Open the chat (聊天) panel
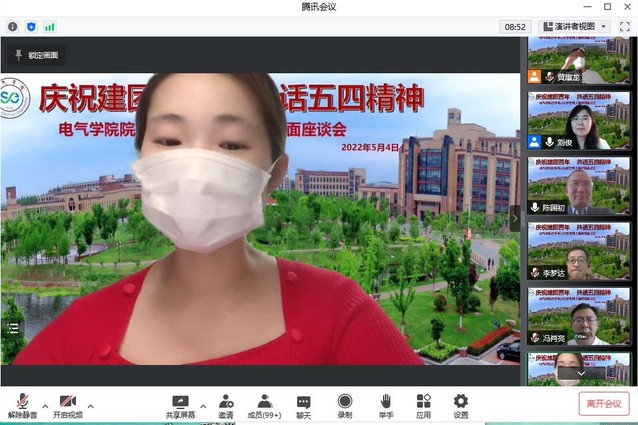Screen dimensions: 638x425 [x=303, y=402]
